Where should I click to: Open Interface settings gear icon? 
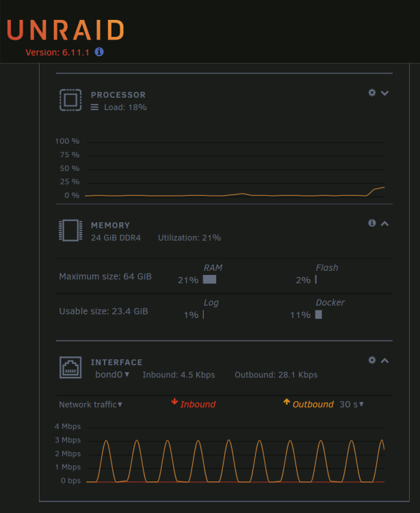click(372, 360)
